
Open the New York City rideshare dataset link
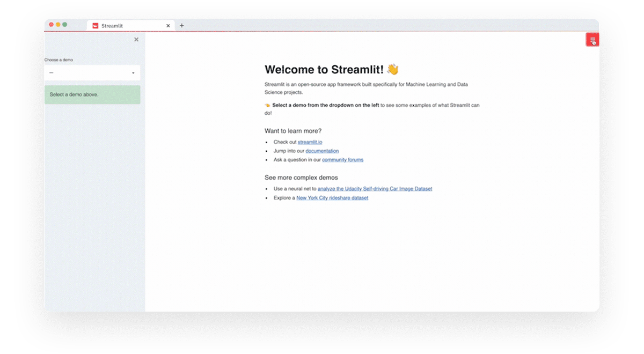coord(332,198)
